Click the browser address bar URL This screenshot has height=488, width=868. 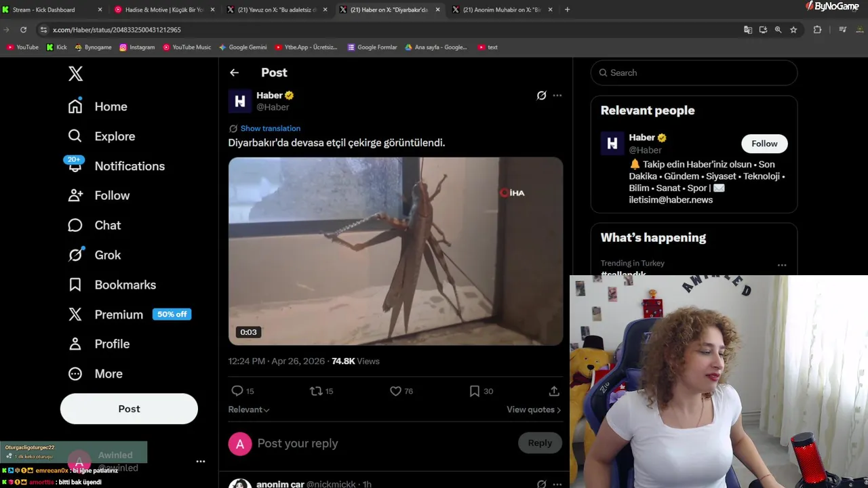point(117,30)
